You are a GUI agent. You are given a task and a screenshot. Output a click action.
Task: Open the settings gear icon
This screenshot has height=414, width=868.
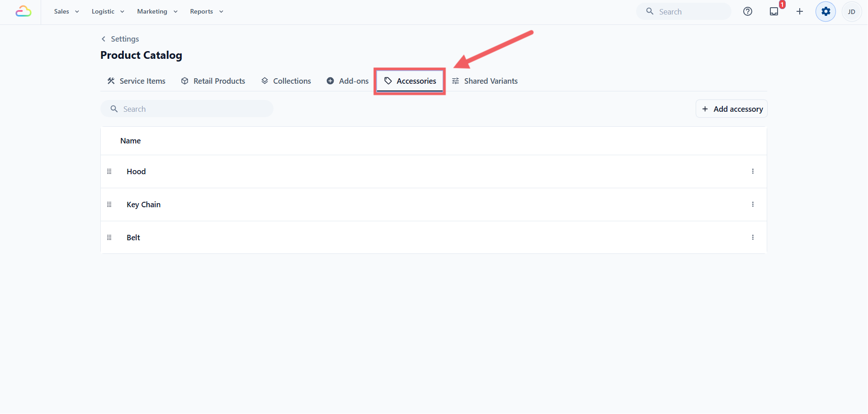[x=826, y=11]
